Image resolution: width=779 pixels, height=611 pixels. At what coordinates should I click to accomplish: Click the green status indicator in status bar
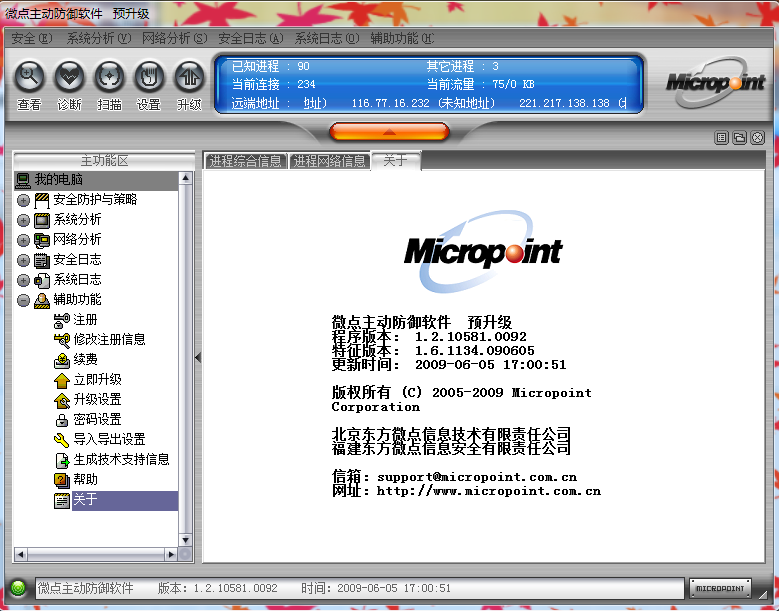pyautogui.click(x=18, y=588)
